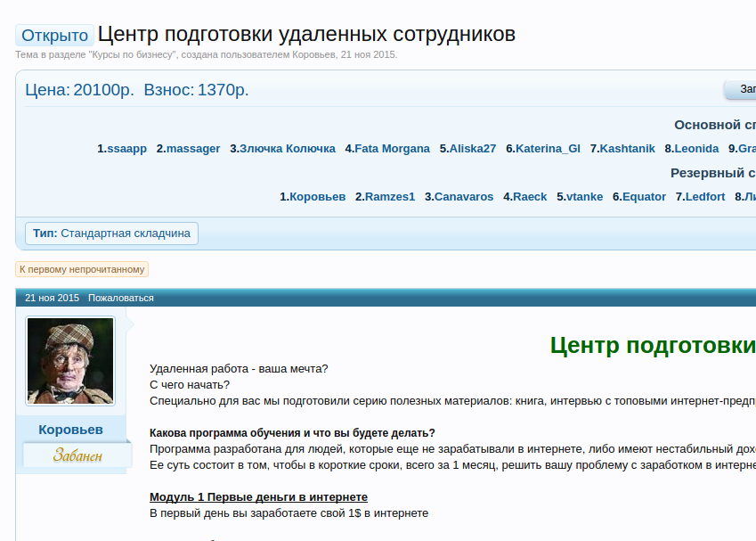This screenshot has width=756, height=541.
Task: Click the Забанен user banner
Action: pos(77,455)
